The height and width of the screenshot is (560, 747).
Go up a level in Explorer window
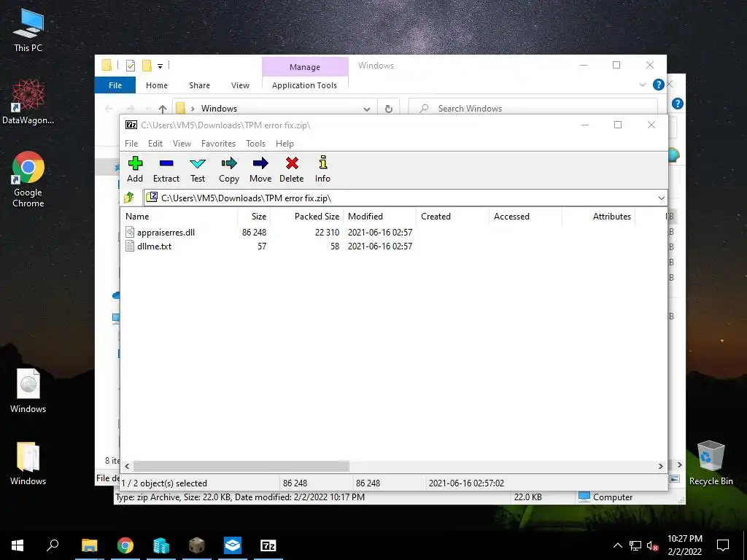click(x=163, y=109)
